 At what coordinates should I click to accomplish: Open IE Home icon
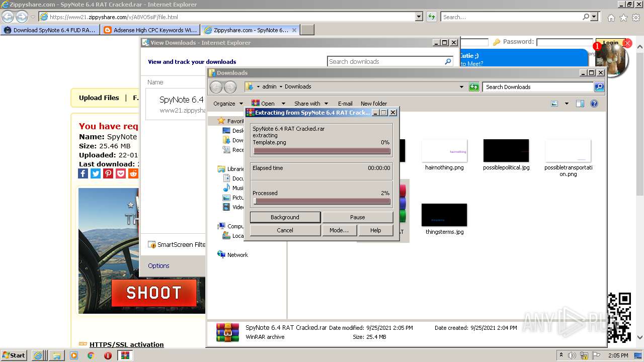click(611, 18)
